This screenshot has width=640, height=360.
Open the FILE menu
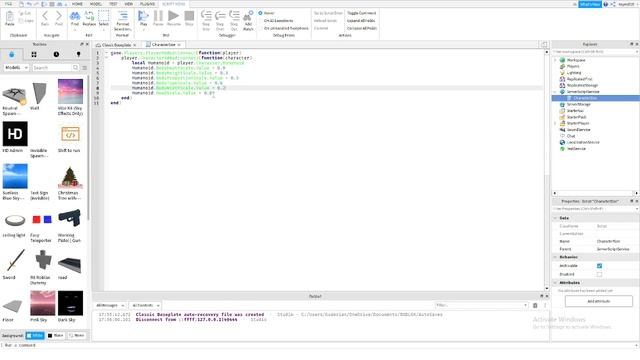9,4
